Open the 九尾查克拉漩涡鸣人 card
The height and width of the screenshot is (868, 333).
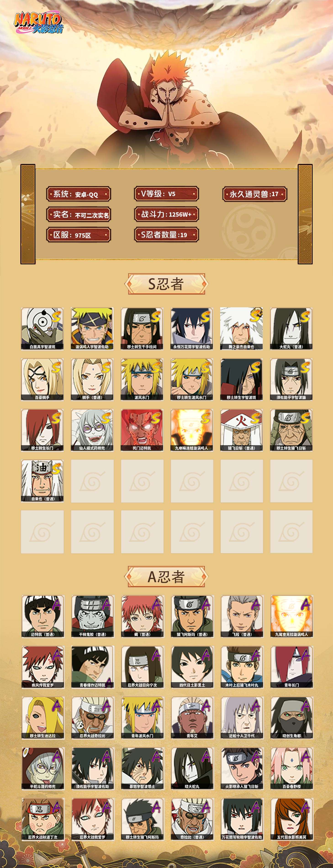291,616
